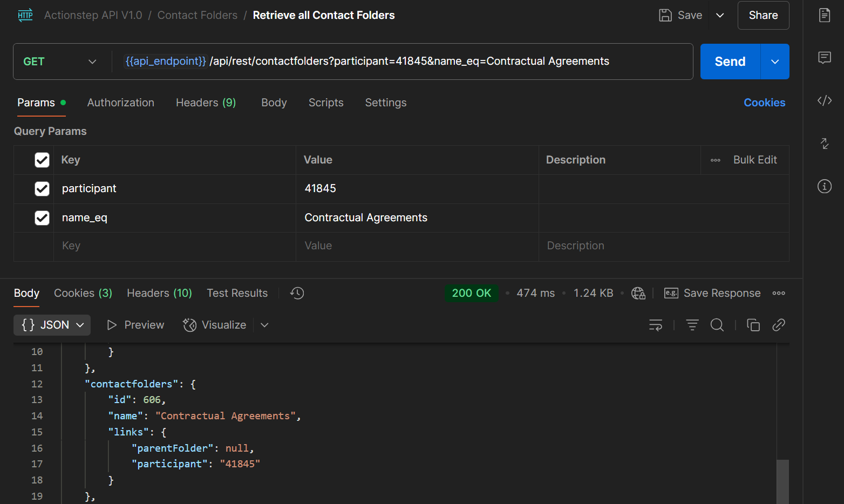844x504 pixels.
Task: Click the Actionstep API V1.0 breadcrumb
Action: click(x=93, y=15)
